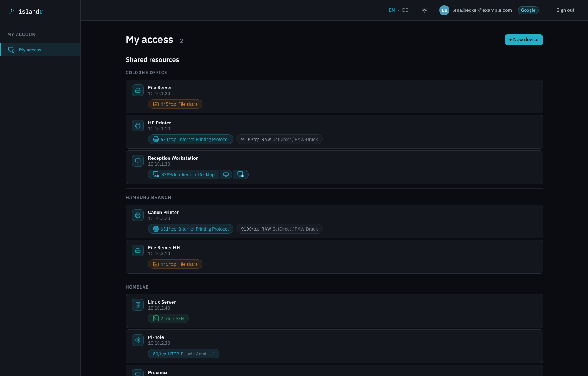Switch language to DE

(x=405, y=10)
